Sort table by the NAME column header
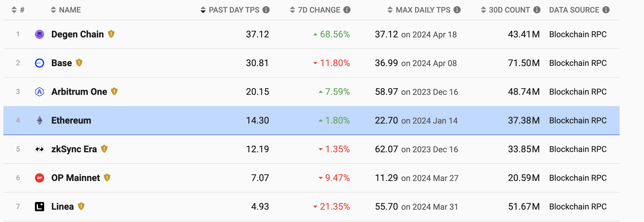 click(70, 10)
